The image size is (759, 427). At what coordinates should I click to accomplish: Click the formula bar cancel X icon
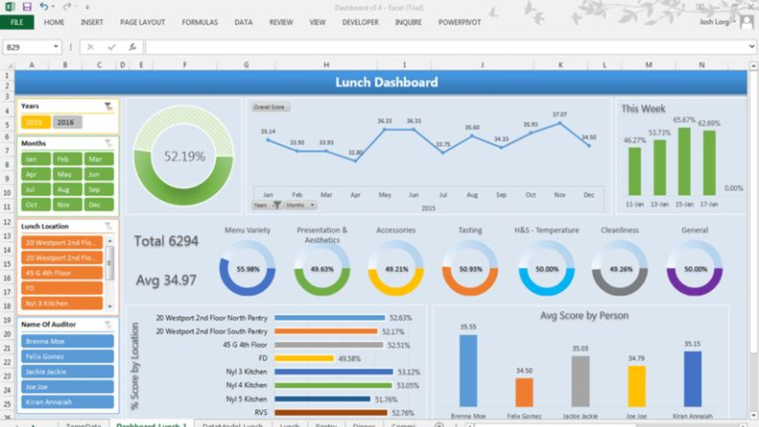coord(90,47)
